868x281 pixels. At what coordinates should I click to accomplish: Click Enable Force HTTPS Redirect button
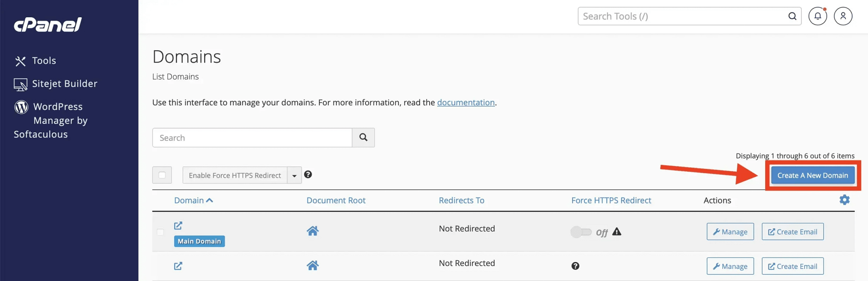pyautogui.click(x=235, y=175)
